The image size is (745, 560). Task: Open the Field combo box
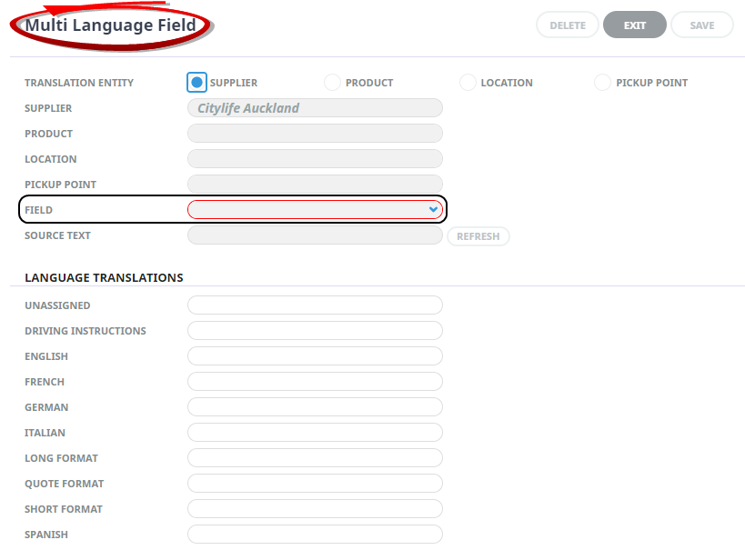click(x=315, y=209)
